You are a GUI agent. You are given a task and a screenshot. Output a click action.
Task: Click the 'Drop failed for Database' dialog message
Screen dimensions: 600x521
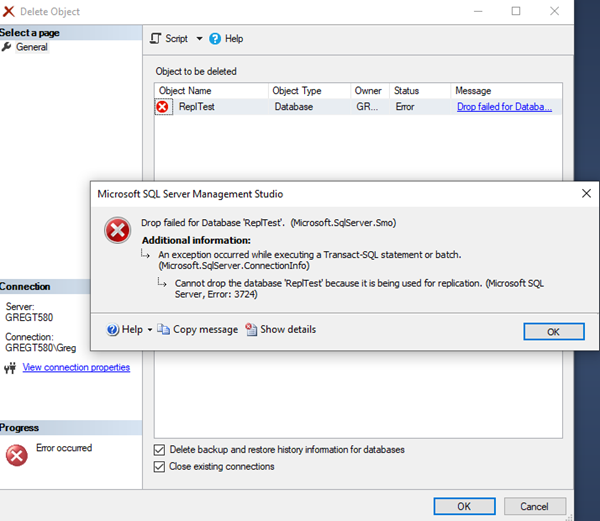point(269,223)
